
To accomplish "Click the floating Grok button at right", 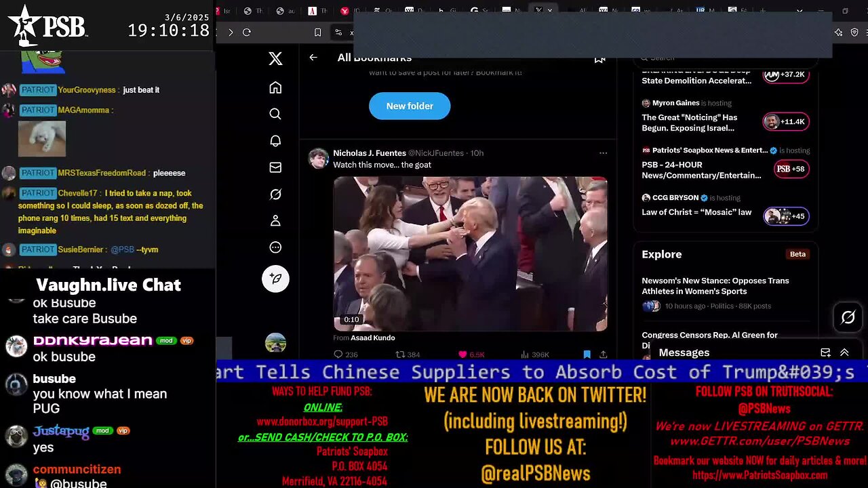I will pyautogui.click(x=848, y=317).
